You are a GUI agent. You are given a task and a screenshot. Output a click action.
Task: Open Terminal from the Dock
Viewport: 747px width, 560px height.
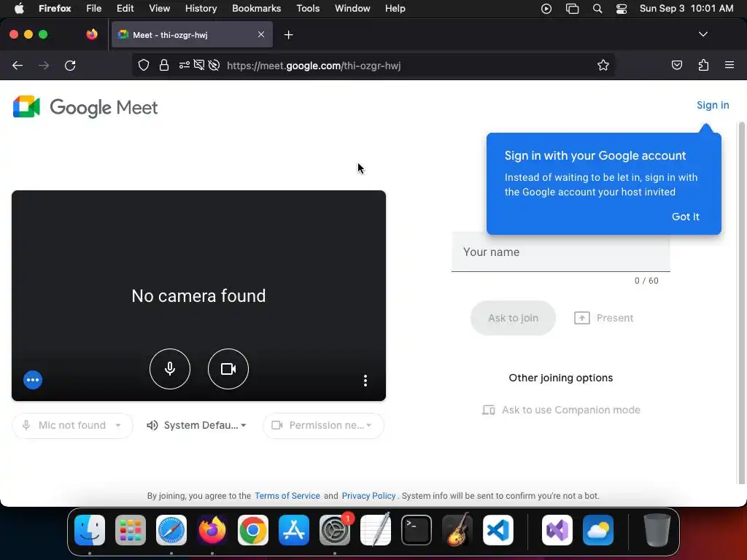(x=417, y=530)
